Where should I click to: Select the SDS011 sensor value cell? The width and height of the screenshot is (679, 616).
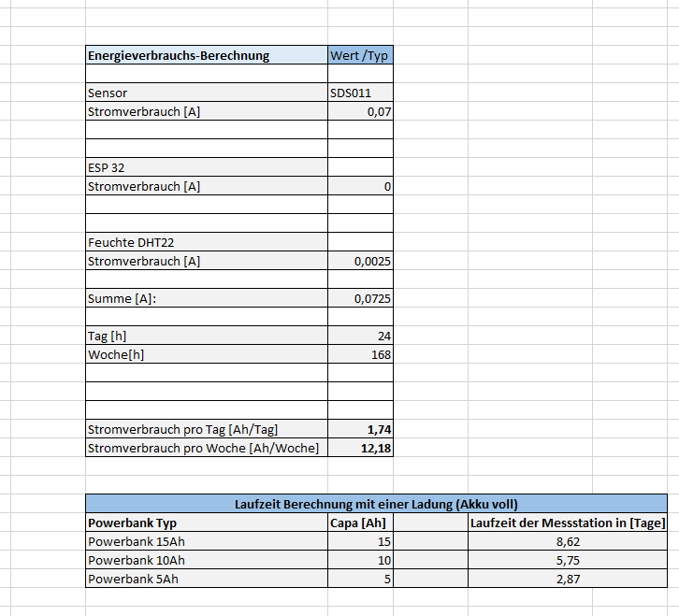click(360, 93)
